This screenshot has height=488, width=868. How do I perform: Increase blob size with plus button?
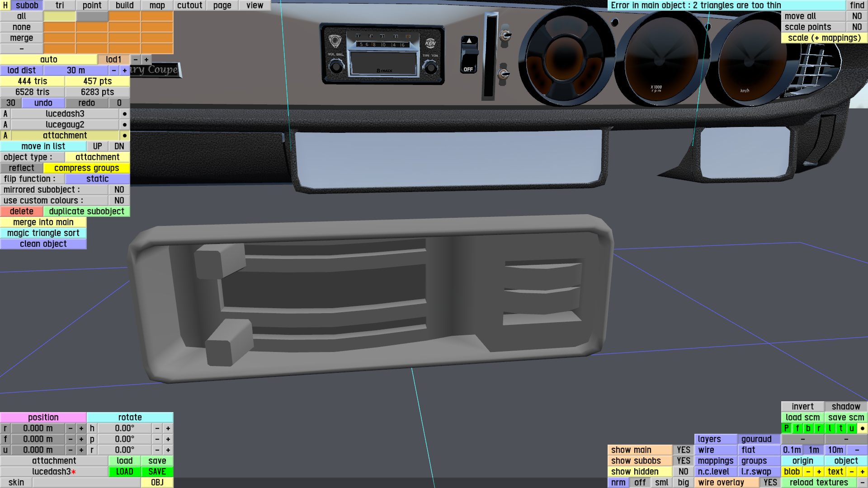[x=819, y=472]
